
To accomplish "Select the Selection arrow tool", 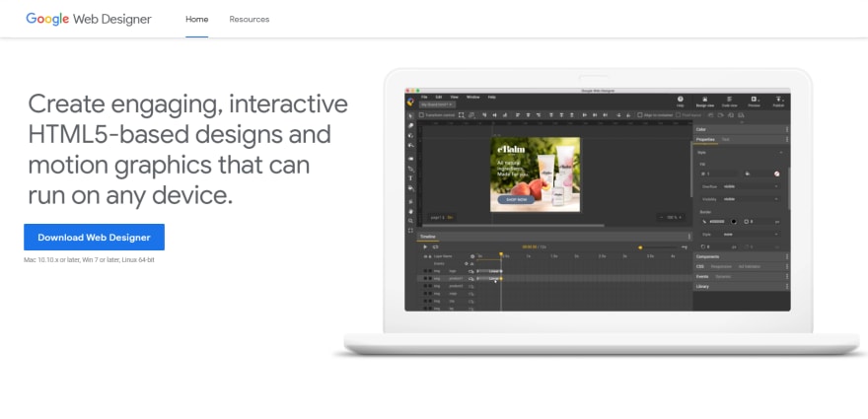I will click(410, 115).
